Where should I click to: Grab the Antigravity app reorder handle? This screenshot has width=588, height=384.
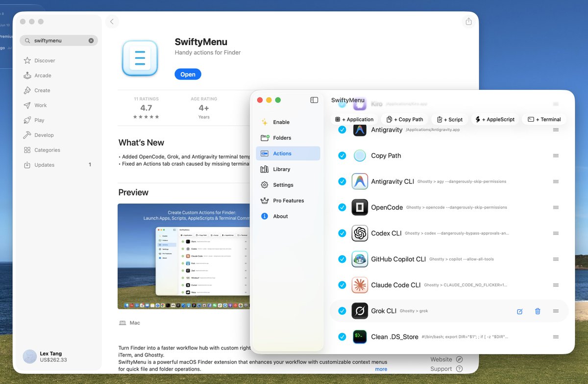tap(556, 129)
